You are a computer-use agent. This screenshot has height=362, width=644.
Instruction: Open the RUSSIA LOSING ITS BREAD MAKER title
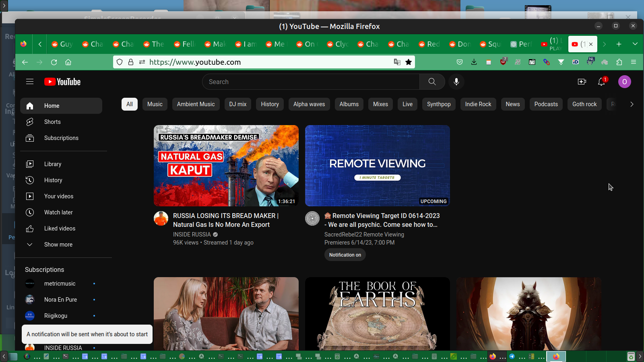[226, 220]
